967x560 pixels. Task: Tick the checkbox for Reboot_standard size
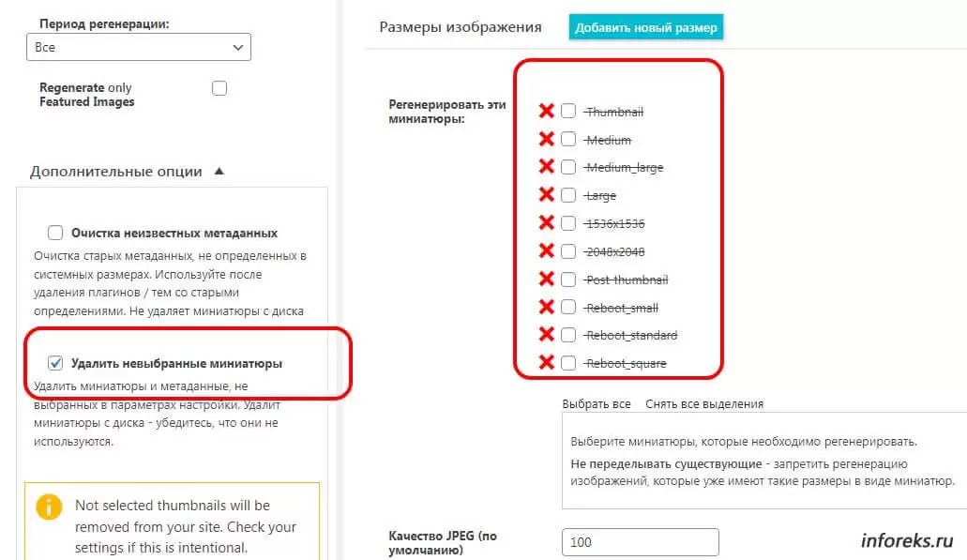[x=568, y=334]
